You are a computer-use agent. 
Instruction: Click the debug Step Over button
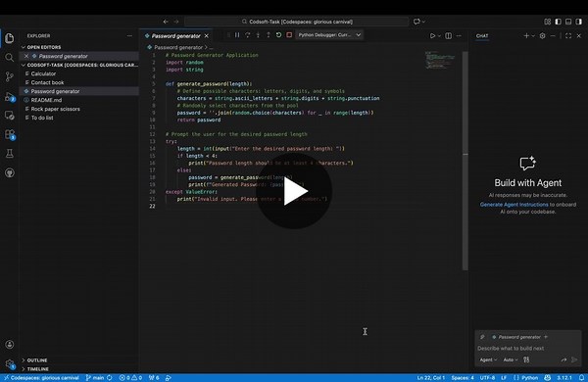pos(248,35)
